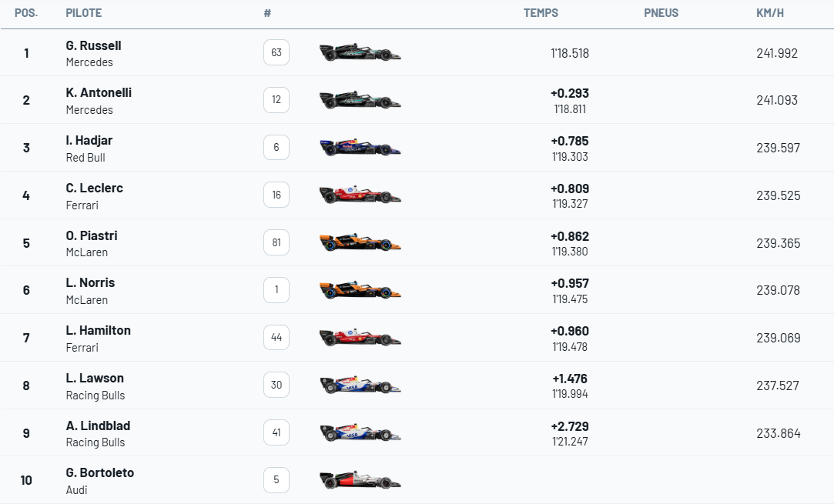Sort by the TEMPS column header
Image resolution: width=834 pixels, height=504 pixels.
(541, 13)
